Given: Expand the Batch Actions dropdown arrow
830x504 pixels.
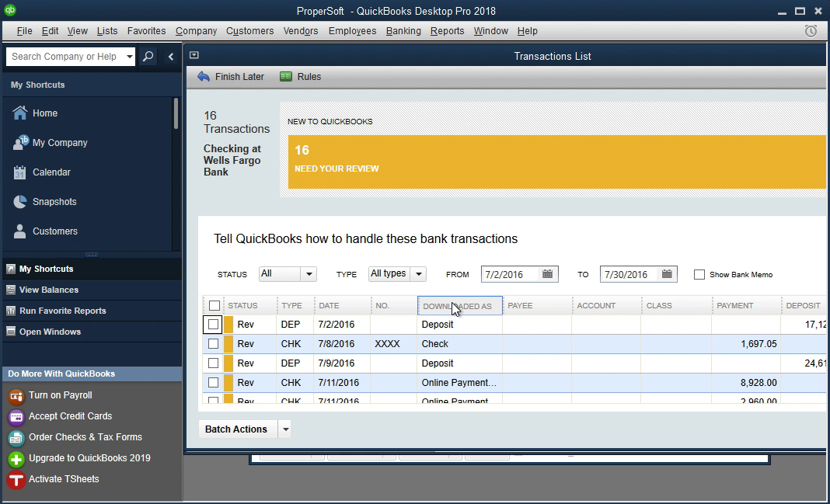Looking at the screenshot, I should pyautogui.click(x=285, y=429).
